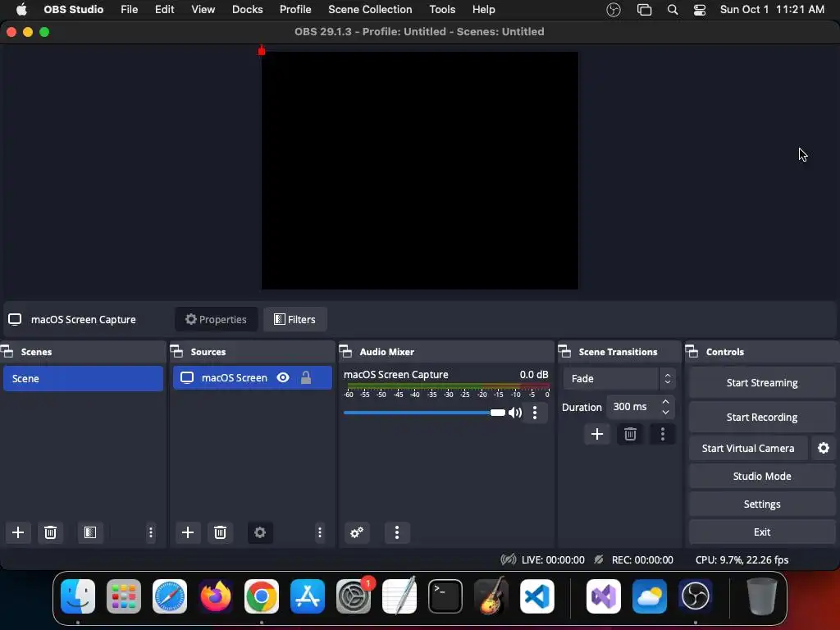Open the Scene Collection menu

(370, 10)
